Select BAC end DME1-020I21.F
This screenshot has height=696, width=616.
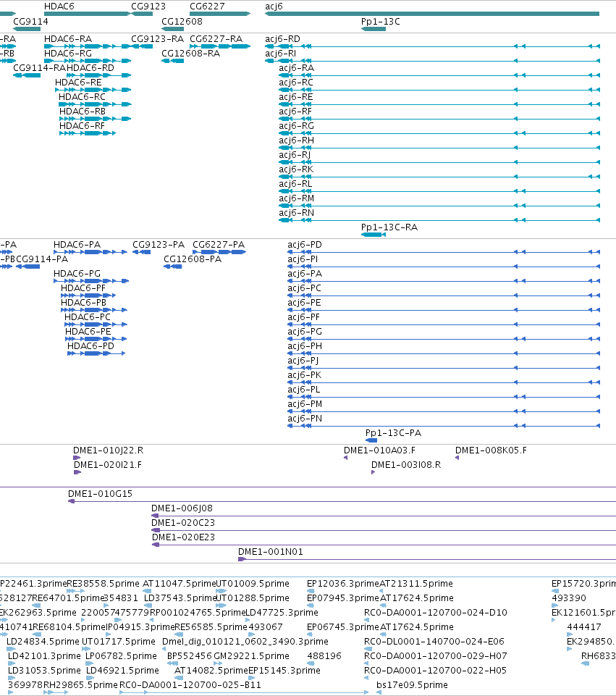click(x=108, y=465)
